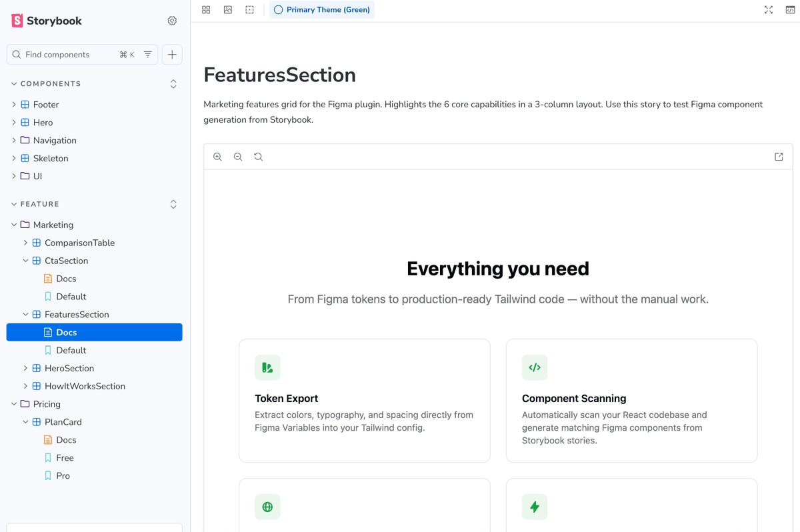Screen dimensions: 800x532
Task: Click the plus button to create story
Action: tap(172, 55)
